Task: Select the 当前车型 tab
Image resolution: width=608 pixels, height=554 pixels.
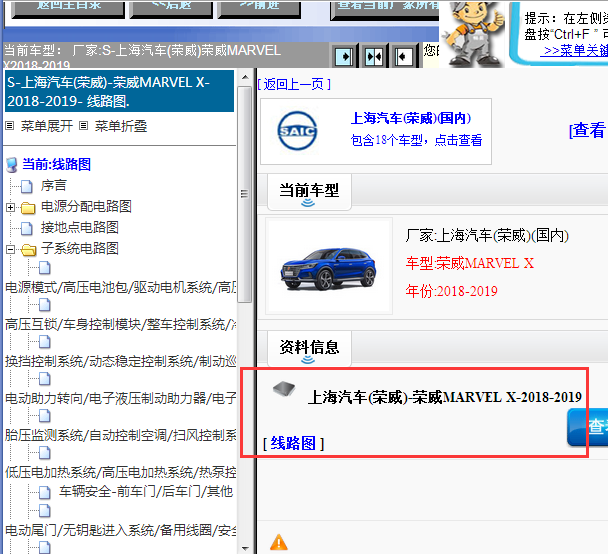Action: click(309, 192)
